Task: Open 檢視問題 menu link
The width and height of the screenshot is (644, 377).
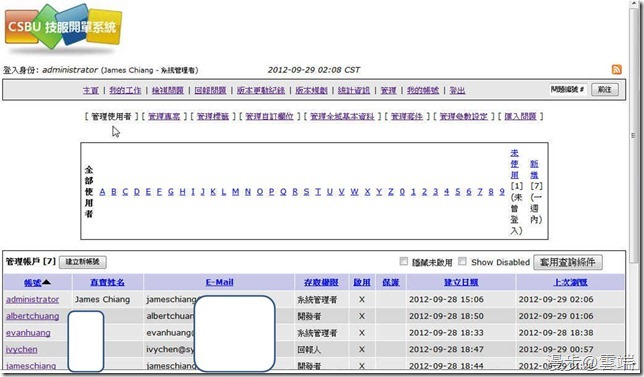Action: tap(168, 90)
